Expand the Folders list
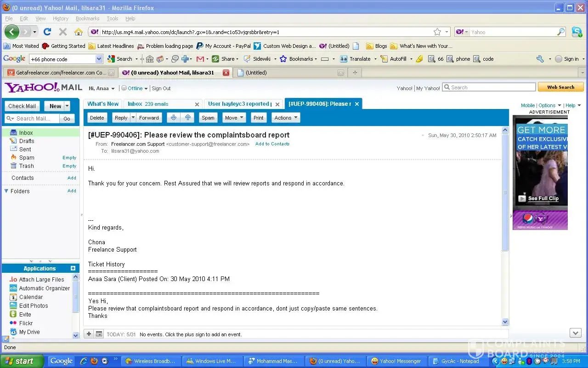 click(6, 191)
